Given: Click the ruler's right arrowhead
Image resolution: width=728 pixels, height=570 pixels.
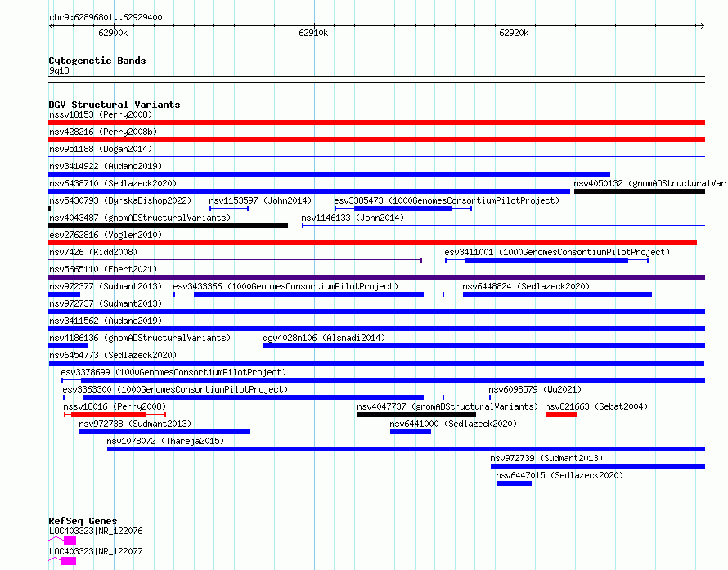Looking at the screenshot, I should [703, 26].
